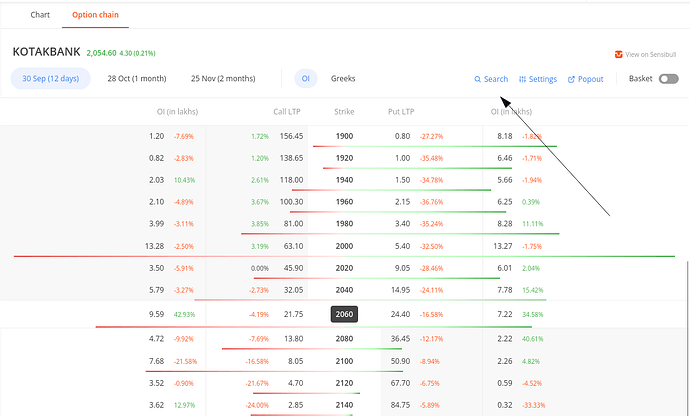Click the OI bar under strike 2060
Screen dimensions: 690x416
point(314,327)
